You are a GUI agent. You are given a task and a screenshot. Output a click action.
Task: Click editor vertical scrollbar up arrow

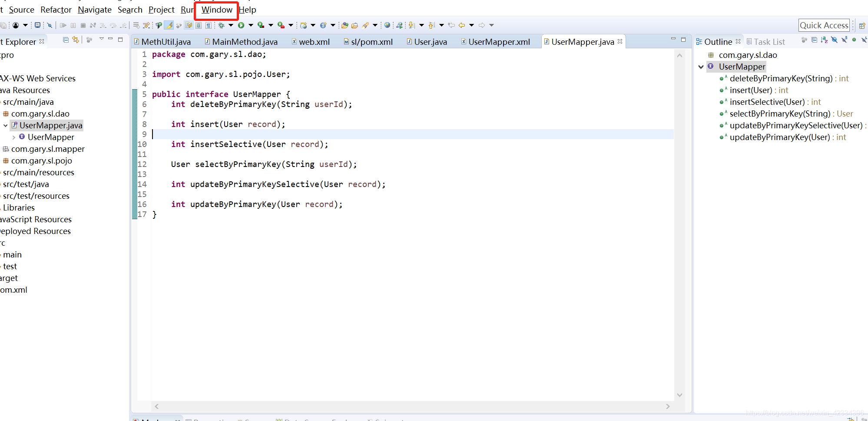tap(679, 55)
